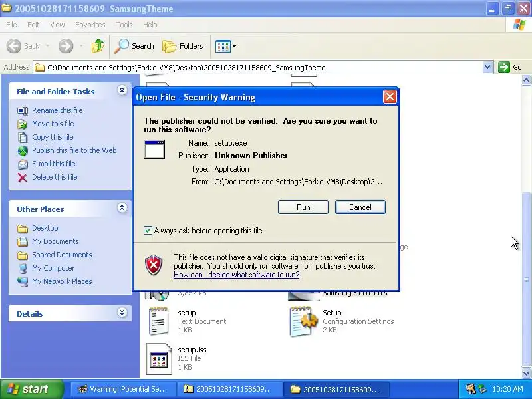Click the Forward navigation arrow
Viewport: 532px width, 399px height.
coord(66,46)
